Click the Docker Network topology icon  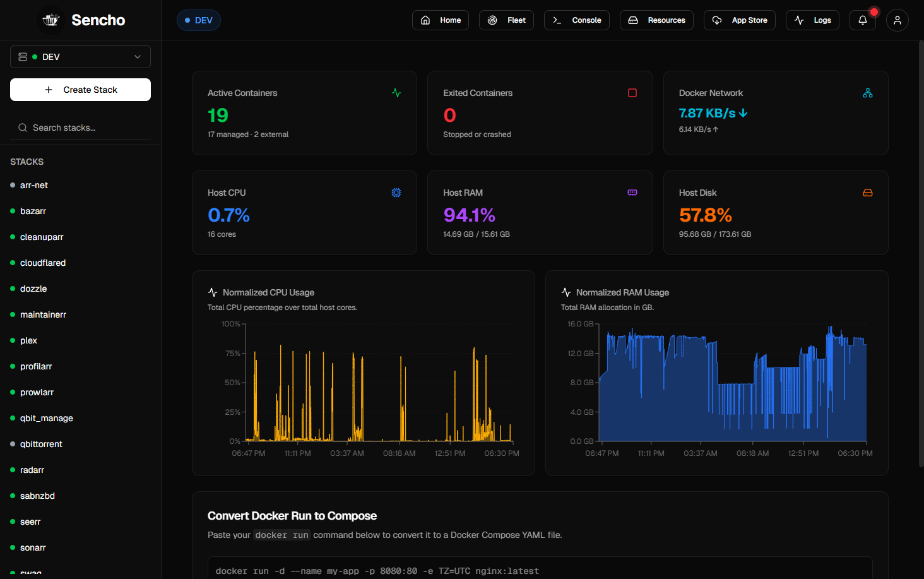pyautogui.click(x=868, y=93)
